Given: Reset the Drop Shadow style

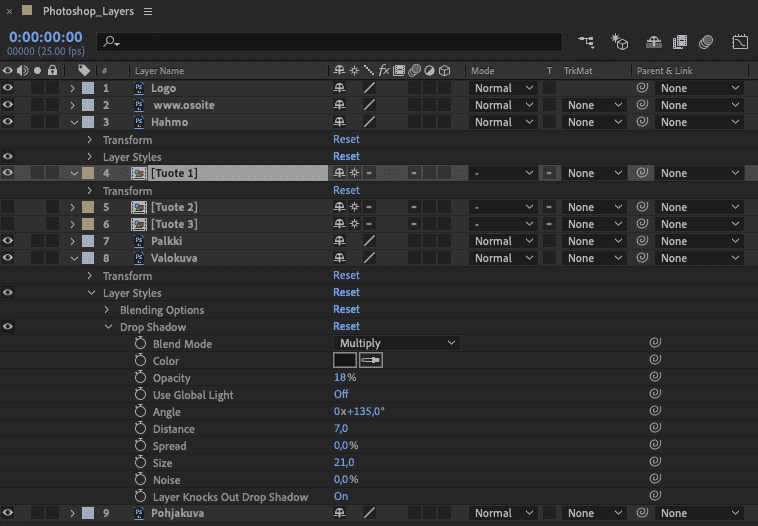Looking at the screenshot, I should 346,326.
